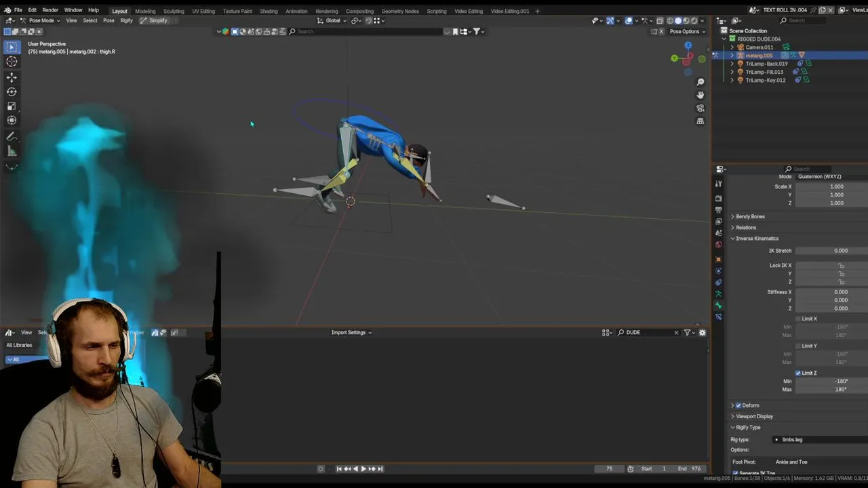Activate the Transform tool

12,120
